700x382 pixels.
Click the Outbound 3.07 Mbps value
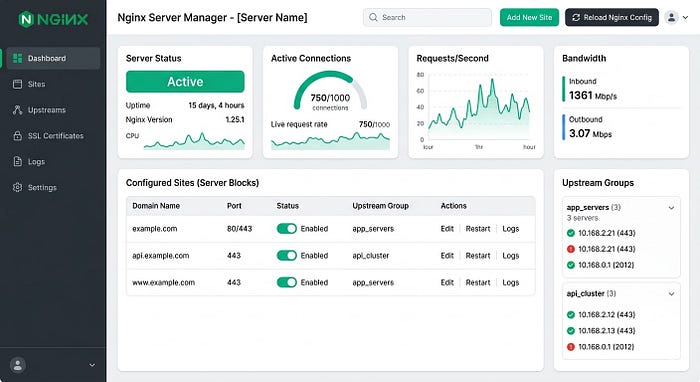click(x=590, y=133)
